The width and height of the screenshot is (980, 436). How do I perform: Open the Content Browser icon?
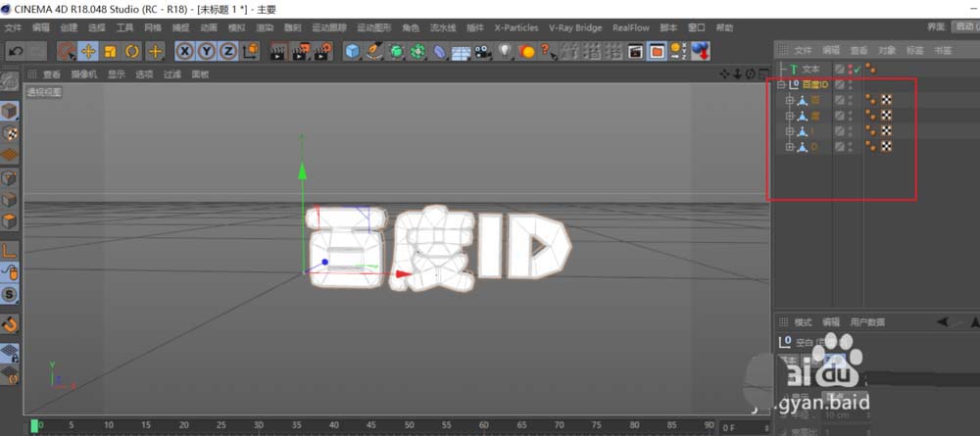657,51
